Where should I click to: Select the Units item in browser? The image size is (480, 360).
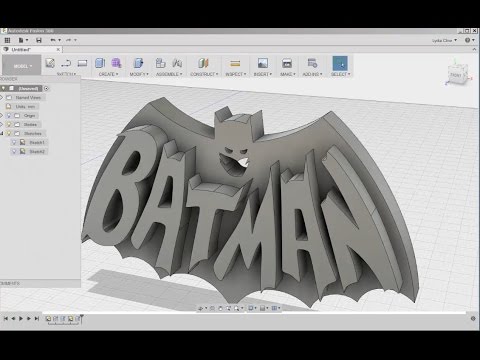click(x=25, y=106)
